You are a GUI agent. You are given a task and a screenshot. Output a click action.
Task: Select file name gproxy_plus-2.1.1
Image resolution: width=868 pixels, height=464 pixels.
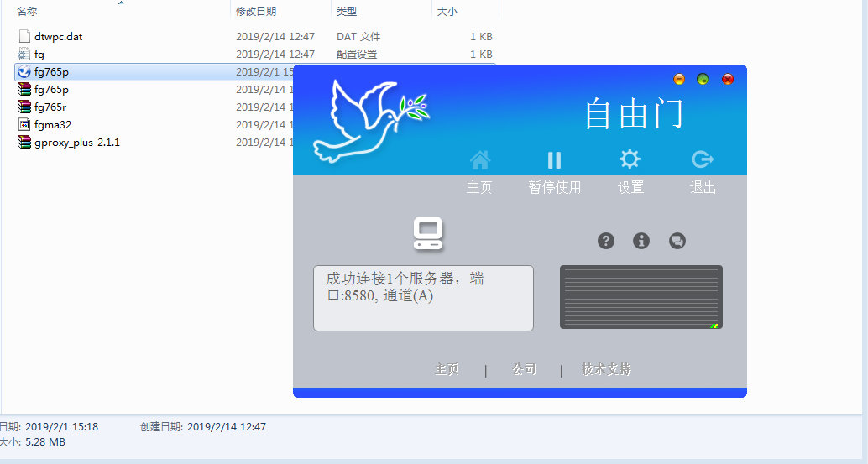point(77,142)
